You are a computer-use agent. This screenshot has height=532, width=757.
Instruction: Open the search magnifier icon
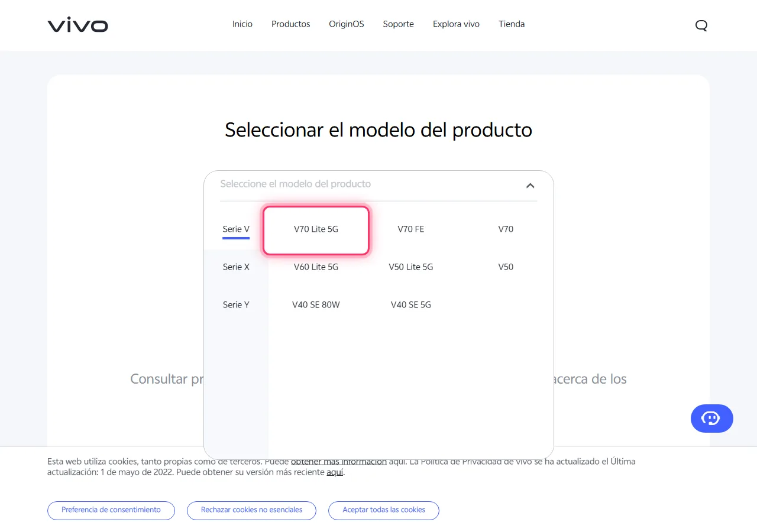[701, 25]
